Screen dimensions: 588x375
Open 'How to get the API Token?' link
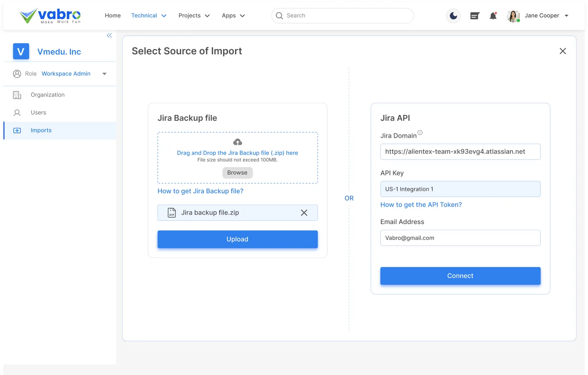click(x=421, y=205)
